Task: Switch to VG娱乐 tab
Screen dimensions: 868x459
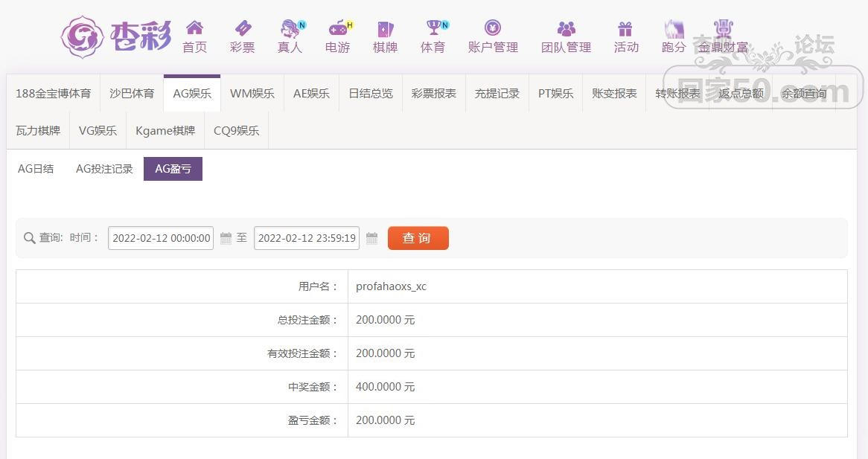Action: (98, 130)
